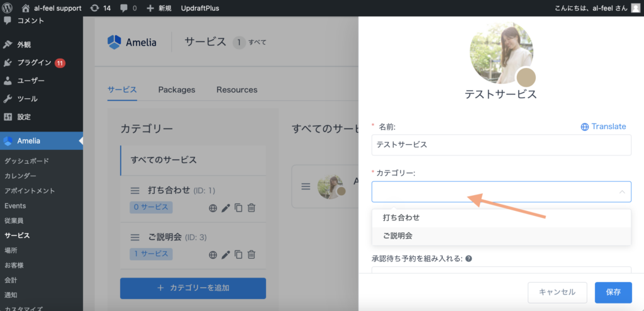Expand the カテゴリー dropdown field
The height and width of the screenshot is (311, 644).
(x=501, y=192)
